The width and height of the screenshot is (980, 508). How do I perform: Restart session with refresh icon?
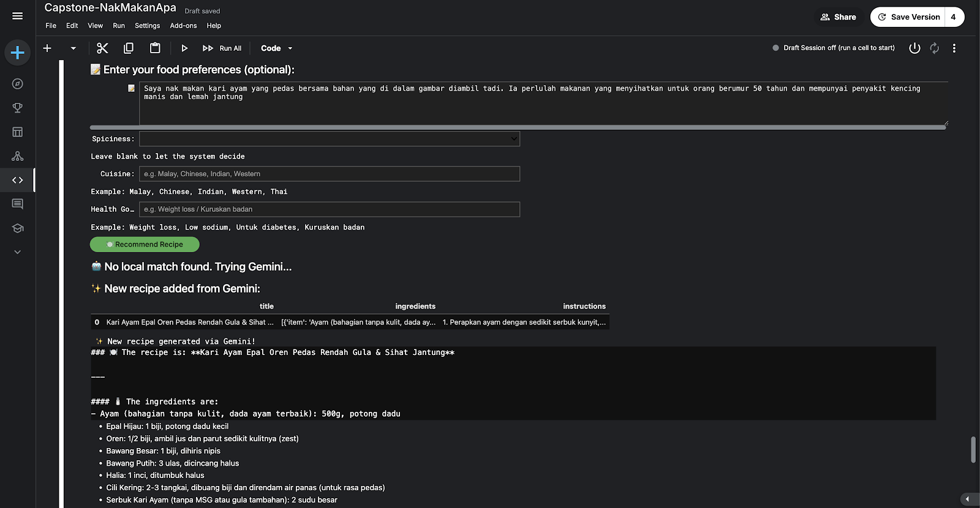point(934,48)
